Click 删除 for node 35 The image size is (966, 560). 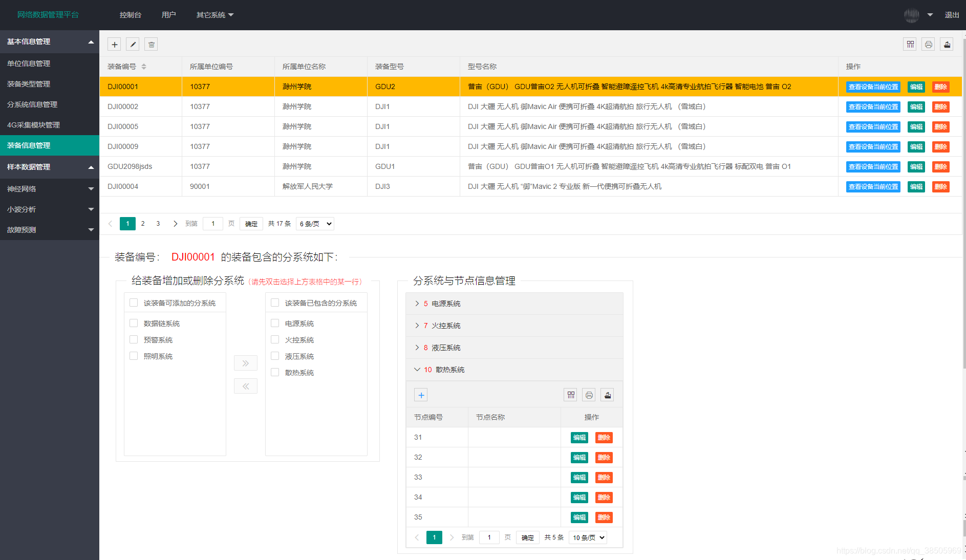pyautogui.click(x=604, y=518)
